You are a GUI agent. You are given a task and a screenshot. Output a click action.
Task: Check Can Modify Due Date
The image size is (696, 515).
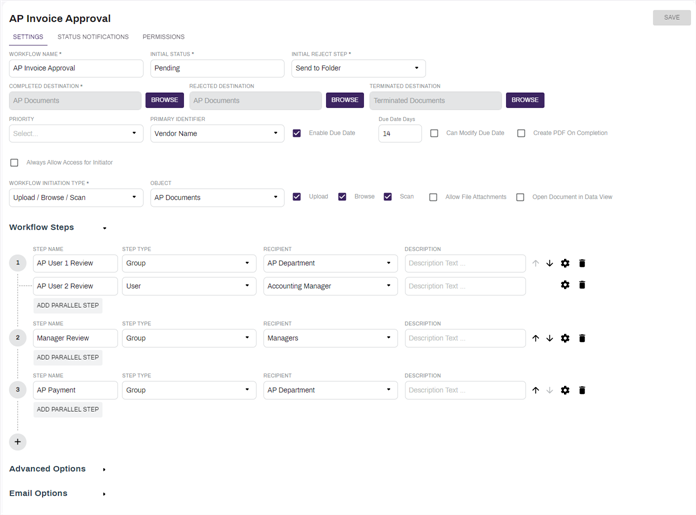click(434, 133)
